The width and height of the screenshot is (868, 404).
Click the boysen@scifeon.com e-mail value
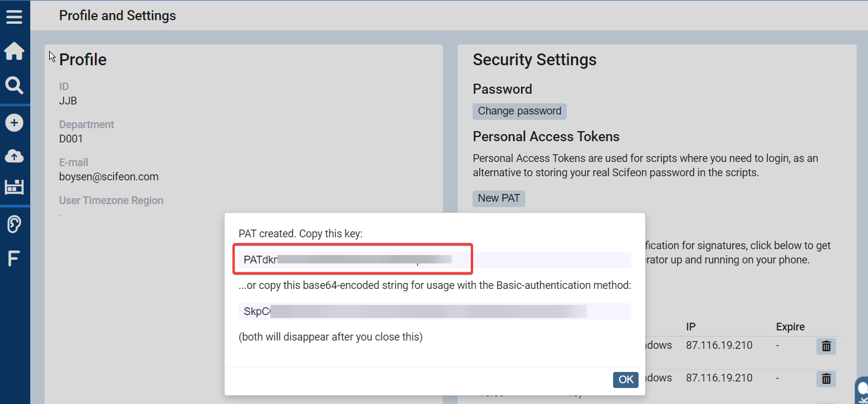108,177
